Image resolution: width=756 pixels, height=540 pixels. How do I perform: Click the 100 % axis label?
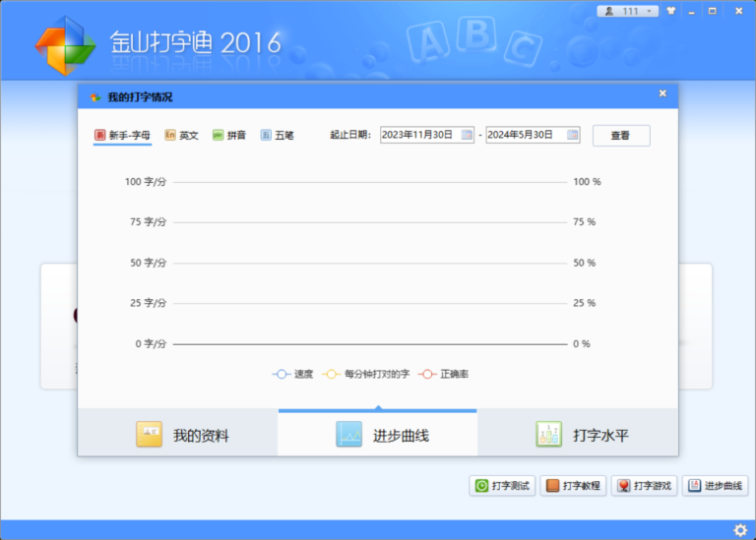[x=587, y=182]
